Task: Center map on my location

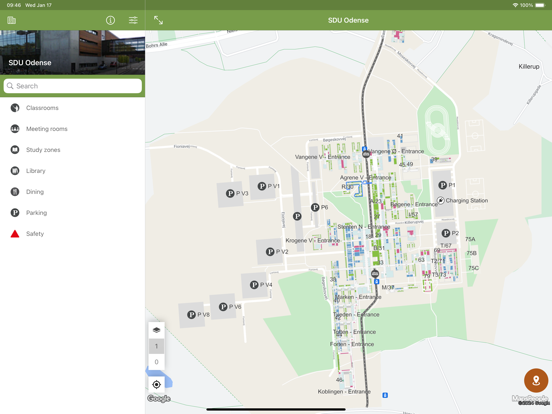Action: pos(156,384)
